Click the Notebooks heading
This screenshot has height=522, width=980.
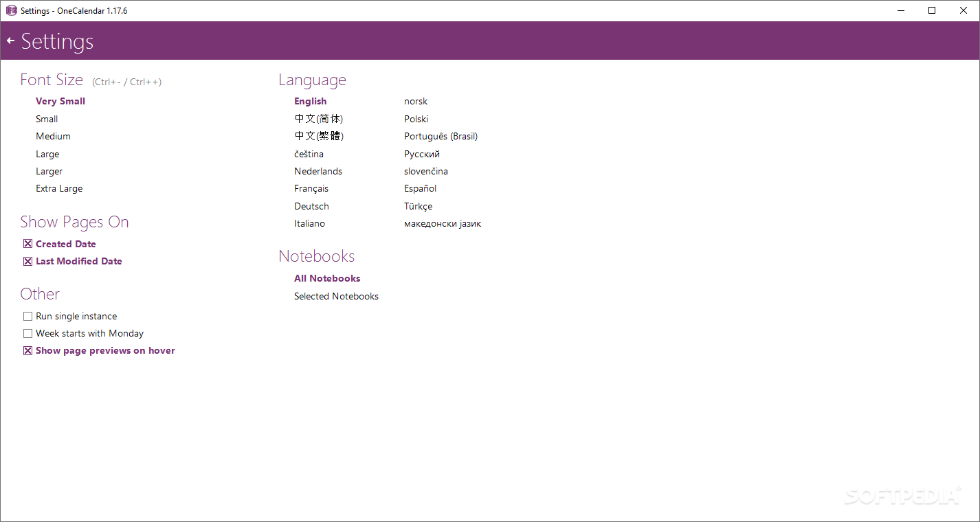[x=317, y=256]
